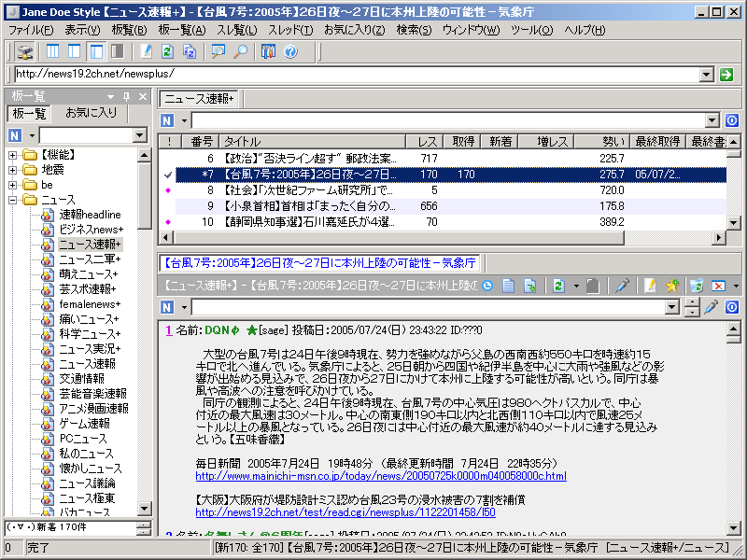Click the document with green arrow icon
Screen dimensions: 747x560
(x=530, y=286)
